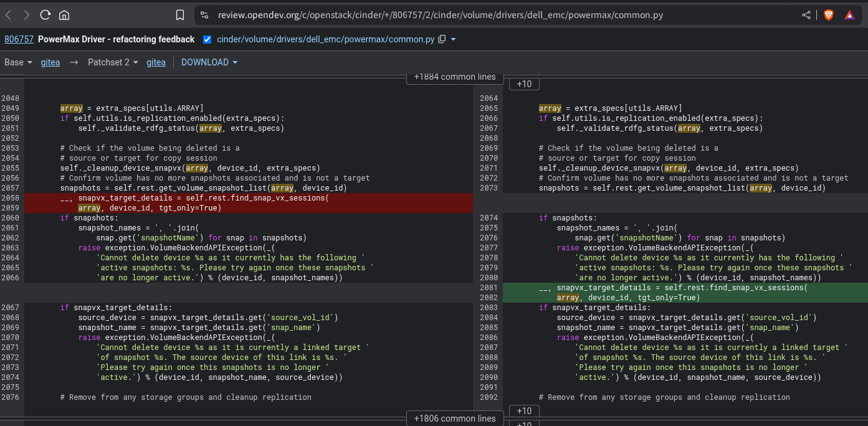
Task: Open the Base patchset dropdown
Action: pyautogui.click(x=18, y=62)
